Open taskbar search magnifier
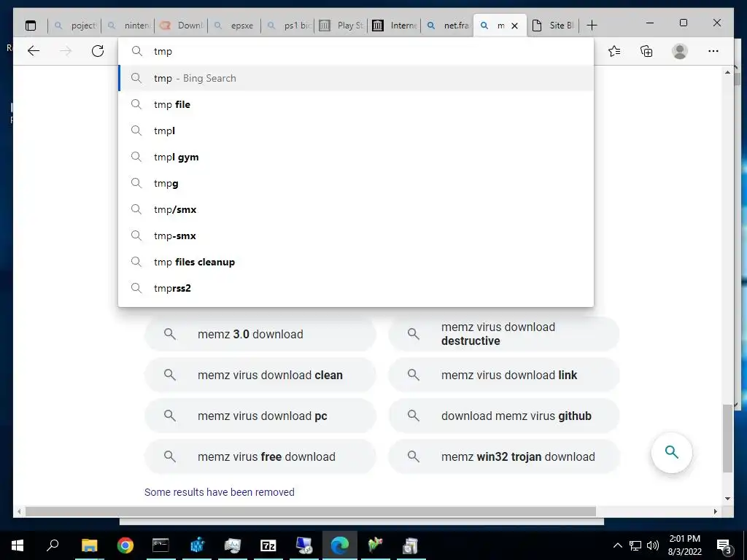 [x=53, y=545]
